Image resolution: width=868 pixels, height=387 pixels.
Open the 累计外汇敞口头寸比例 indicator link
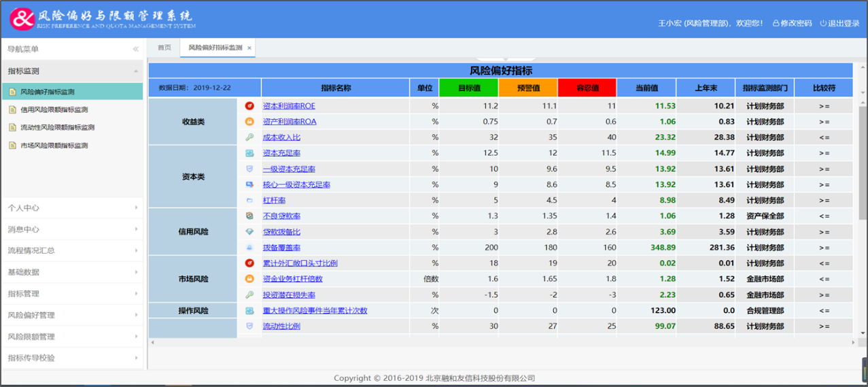pyautogui.click(x=300, y=263)
